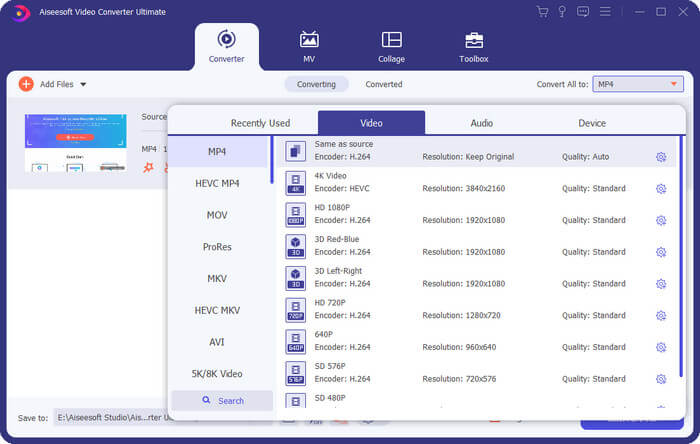Image resolution: width=700 pixels, height=444 pixels.
Task: Open settings gear for Same as source
Action: click(661, 157)
